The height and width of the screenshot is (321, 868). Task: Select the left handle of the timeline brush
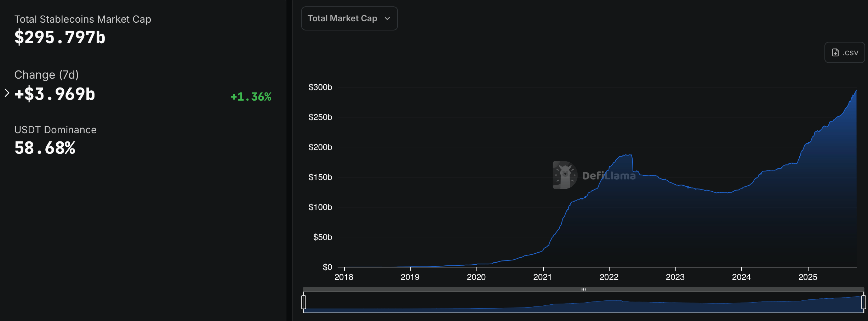[304, 302]
